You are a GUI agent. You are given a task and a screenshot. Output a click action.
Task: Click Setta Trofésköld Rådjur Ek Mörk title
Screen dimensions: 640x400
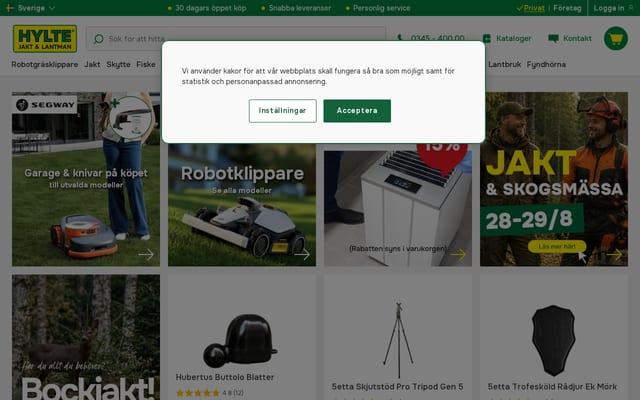[x=552, y=386]
